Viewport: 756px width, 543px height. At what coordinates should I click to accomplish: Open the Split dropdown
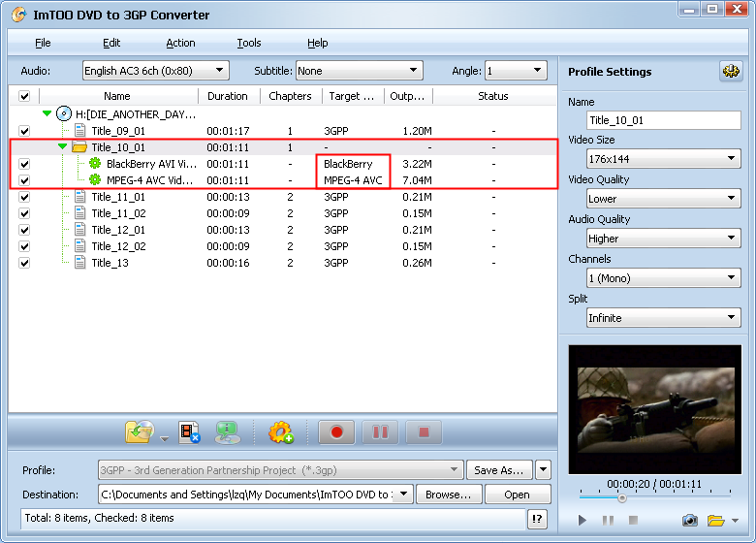click(x=663, y=317)
